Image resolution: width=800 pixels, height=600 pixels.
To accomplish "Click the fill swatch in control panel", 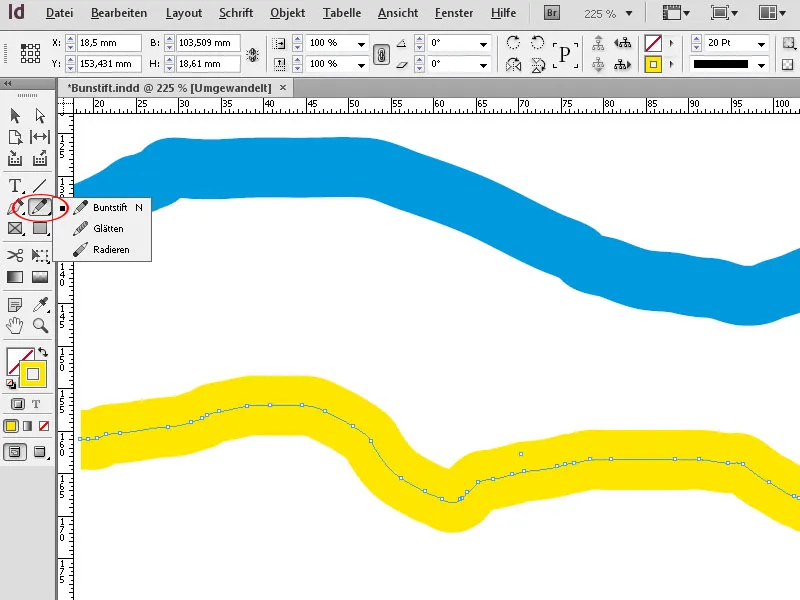I will (x=653, y=43).
